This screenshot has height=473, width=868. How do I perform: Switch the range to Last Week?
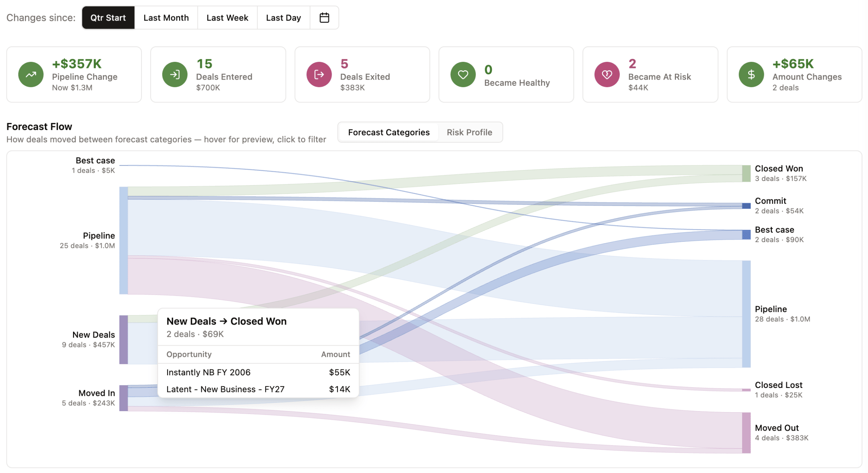point(227,18)
